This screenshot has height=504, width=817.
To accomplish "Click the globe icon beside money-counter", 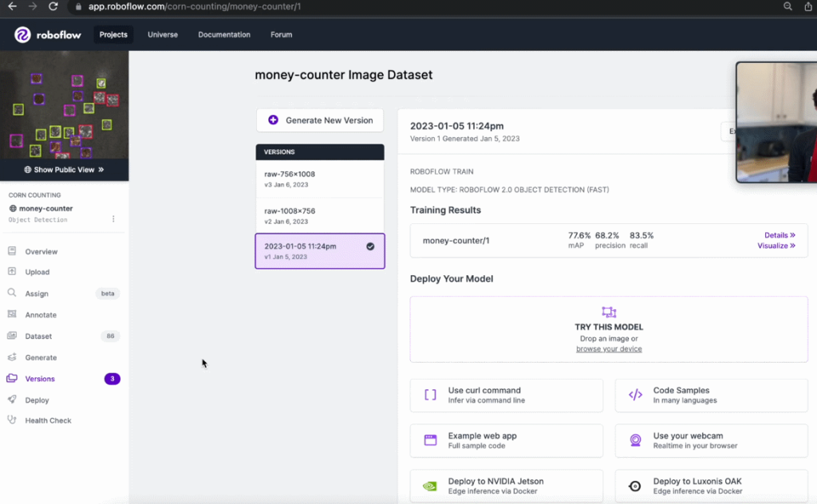I will (x=13, y=208).
